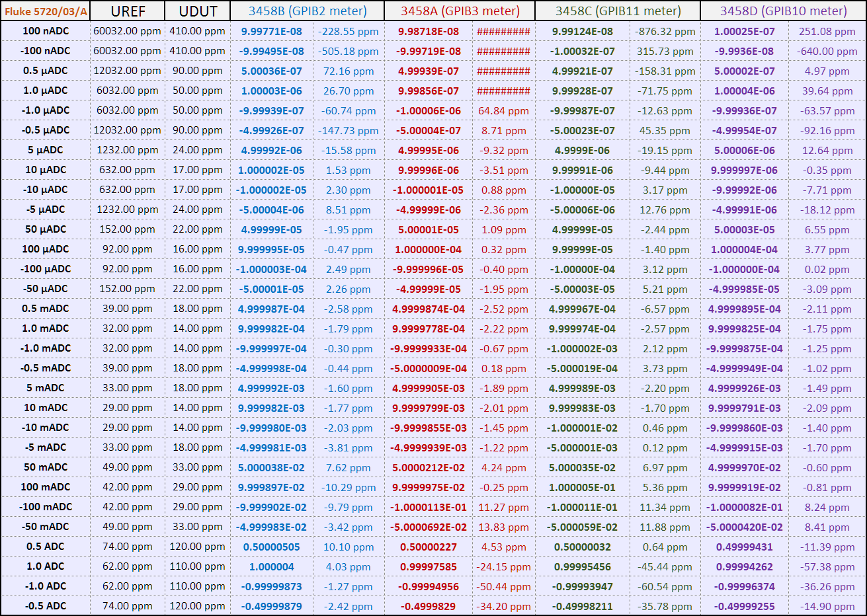Click the 3458D (GPIB10 meter) header

783,11
